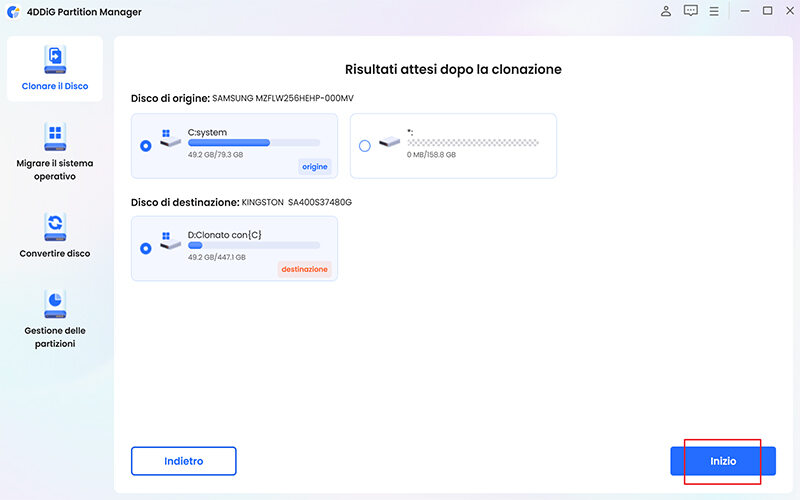
Task: Click the D:Clonato con{C} usage bar
Action: pyautogui.click(x=253, y=246)
